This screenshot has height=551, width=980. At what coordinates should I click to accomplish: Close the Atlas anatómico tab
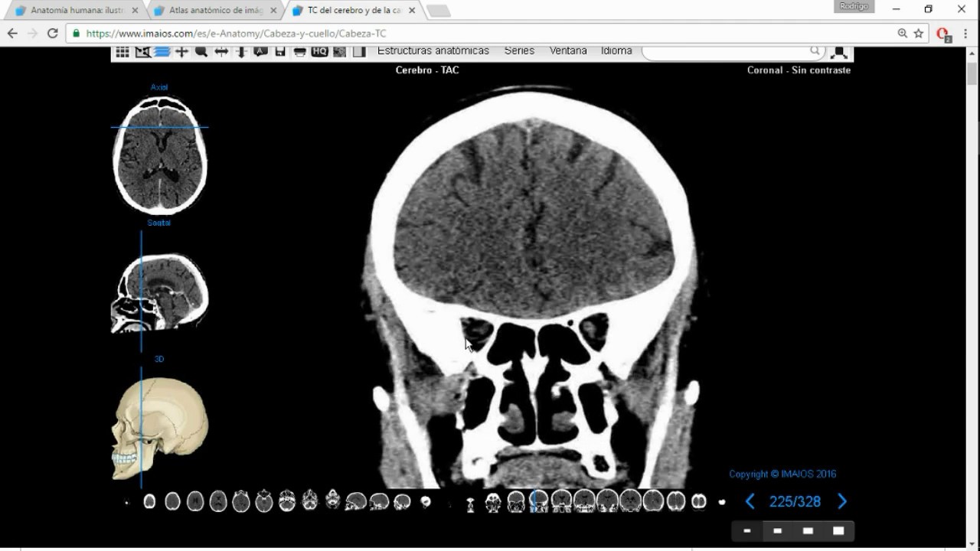click(x=273, y=11)
